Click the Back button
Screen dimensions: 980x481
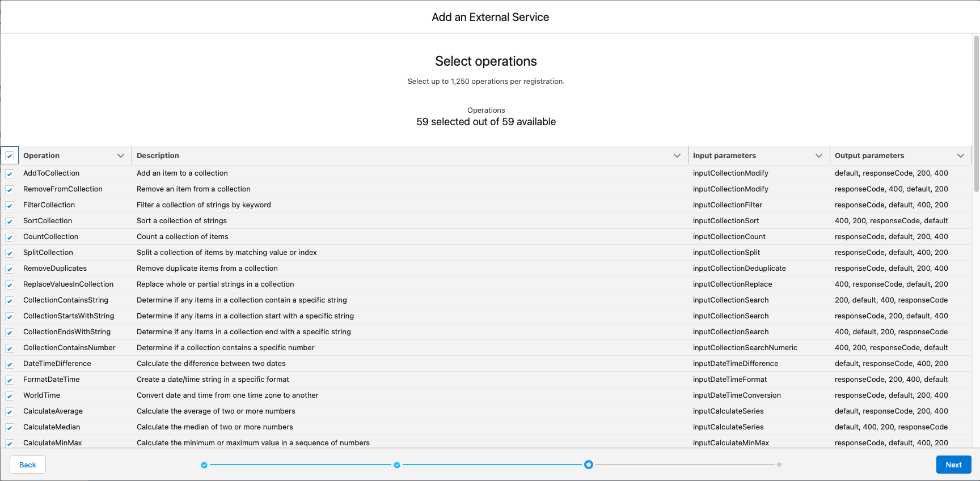[27, 465]
